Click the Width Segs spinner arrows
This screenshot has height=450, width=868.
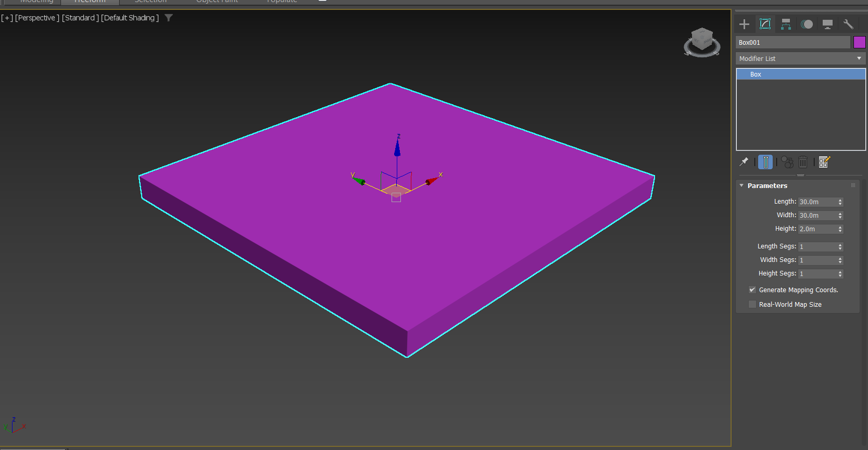pyautogui.click(x=840, y=260)
